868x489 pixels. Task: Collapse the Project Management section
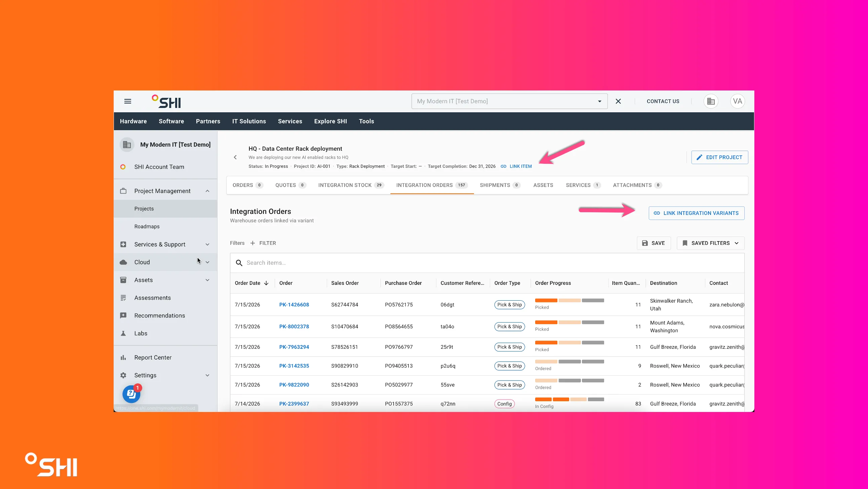pos(207,191)
